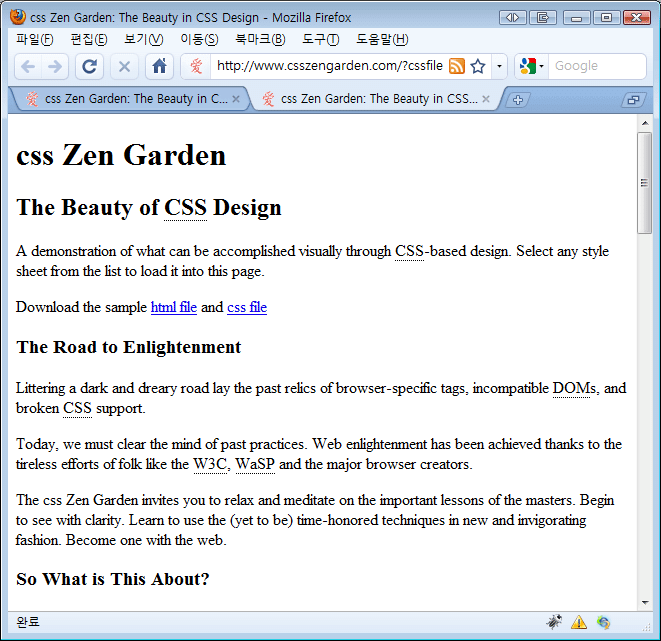This screenshot has height=641, width=661.
Task: Click So What is This About? heading
Action: [113, 579]
